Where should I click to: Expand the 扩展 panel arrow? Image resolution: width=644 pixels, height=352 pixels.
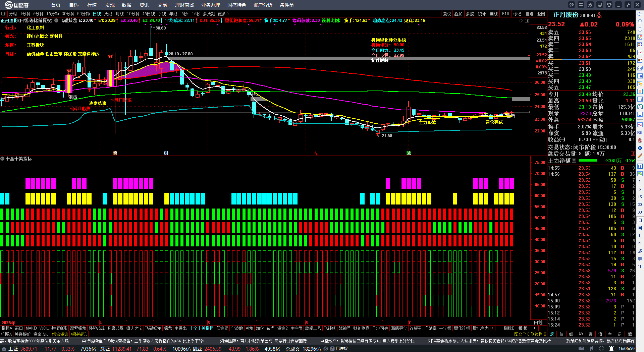pyautogui.click(x=6, y=334)
